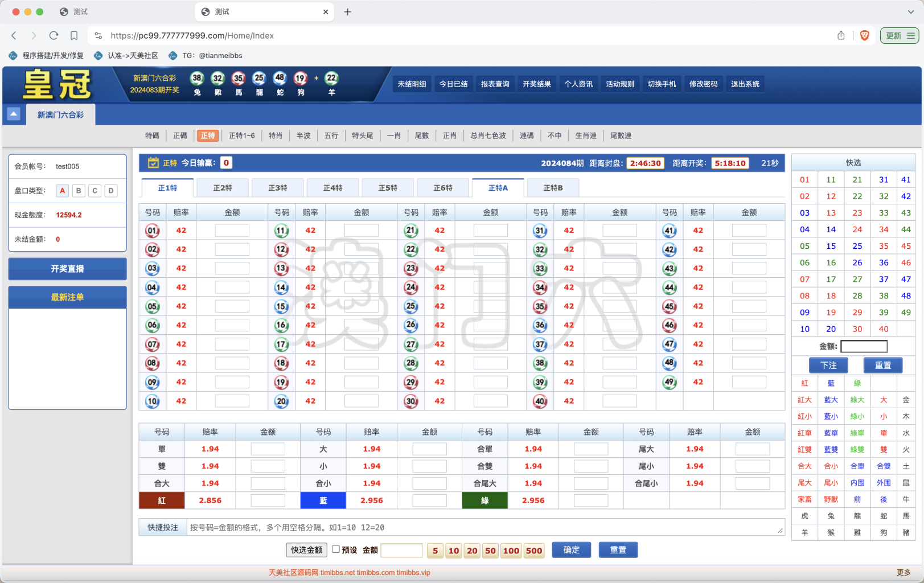The height and width of the screenshot is (583, 924).
Task: Open the 特肖 category menu
Action: click(x=276, y=136)
